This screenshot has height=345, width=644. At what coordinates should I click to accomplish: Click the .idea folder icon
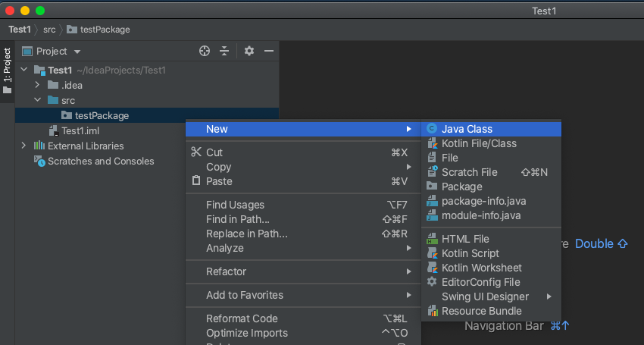(x=53, y=85)
